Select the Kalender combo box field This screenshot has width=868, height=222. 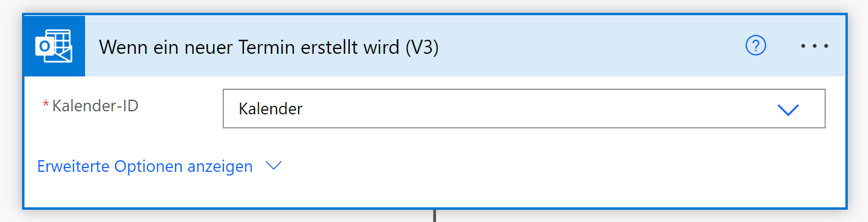click(x=524, y=109)
